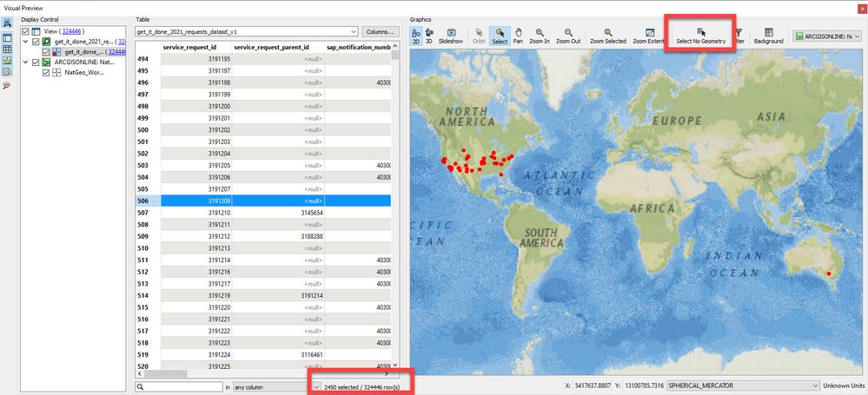Sort by service_request_parent_id column header
868x395 pixels.
click(278, 47)
